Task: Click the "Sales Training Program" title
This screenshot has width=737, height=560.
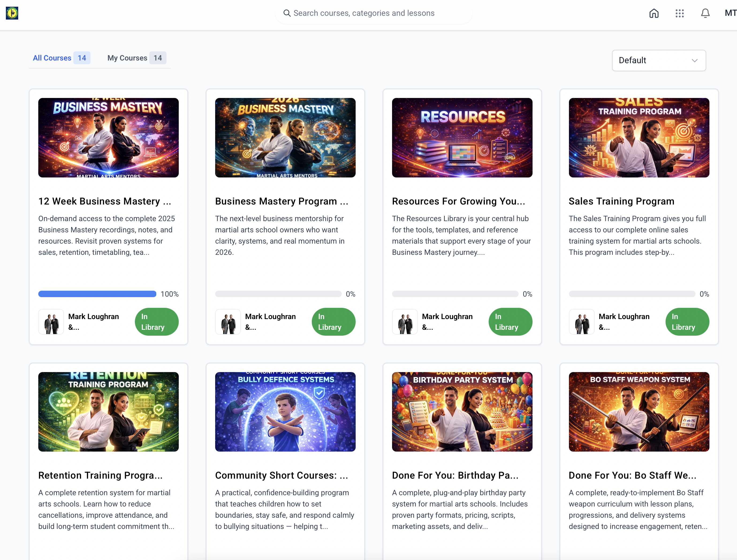Action: (621, 201)
